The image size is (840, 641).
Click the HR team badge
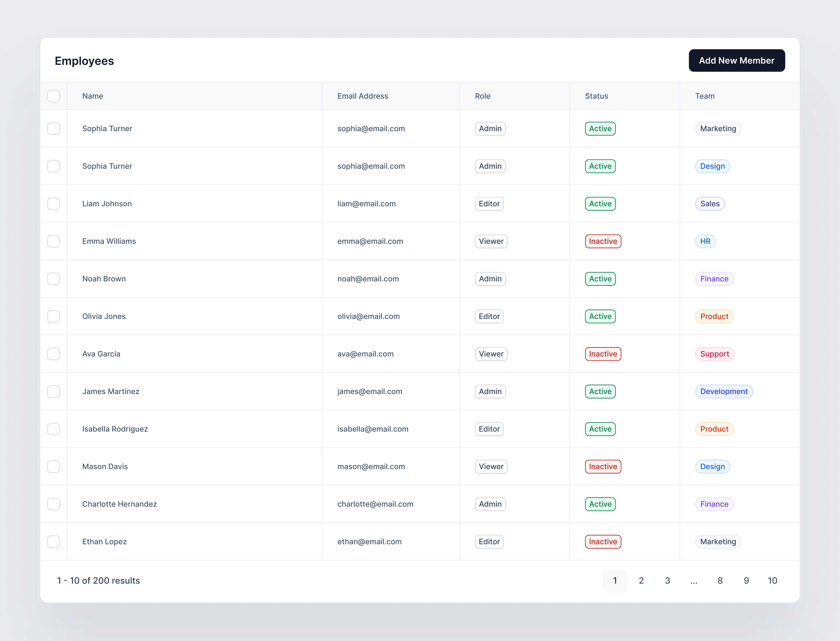point(705,241)
